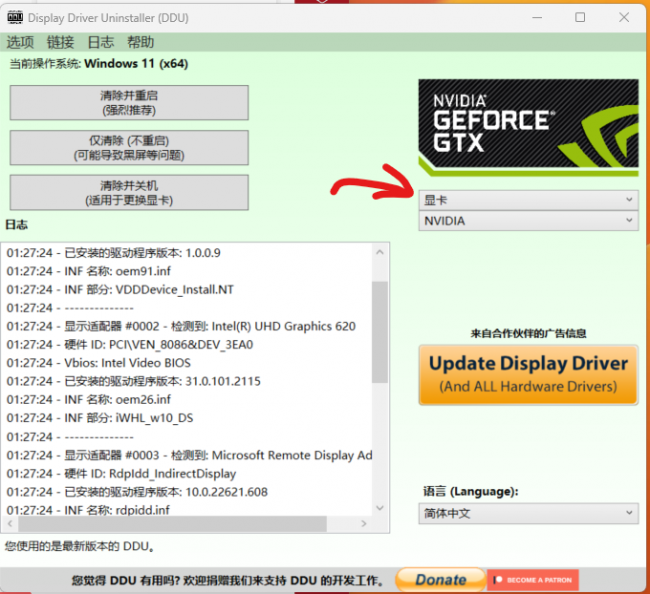Image resolution: width=650 pixels, height=594 pixels.
Task: Click the DDU app icon in title bar
Action: tap(15, 17)
